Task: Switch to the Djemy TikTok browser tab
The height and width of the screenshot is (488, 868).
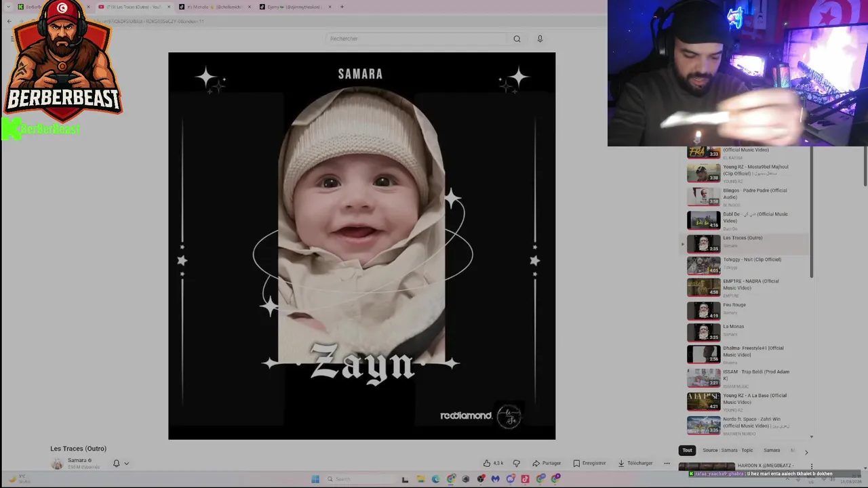Action: click(294, 7)
